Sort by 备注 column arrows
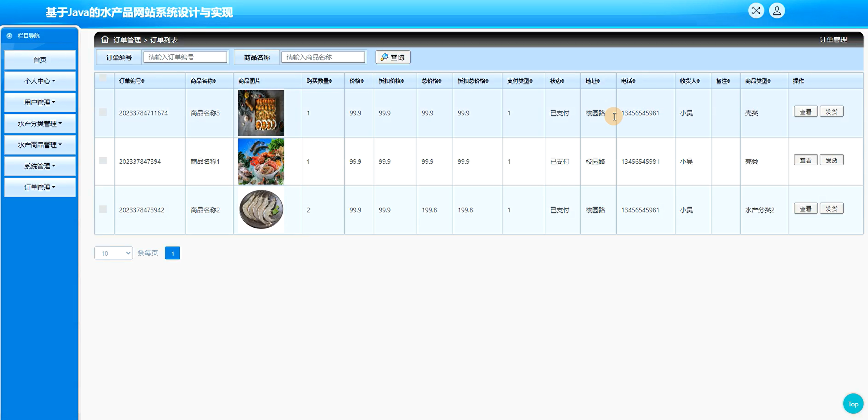The image size is (868, 420). [x=729, y=81]
